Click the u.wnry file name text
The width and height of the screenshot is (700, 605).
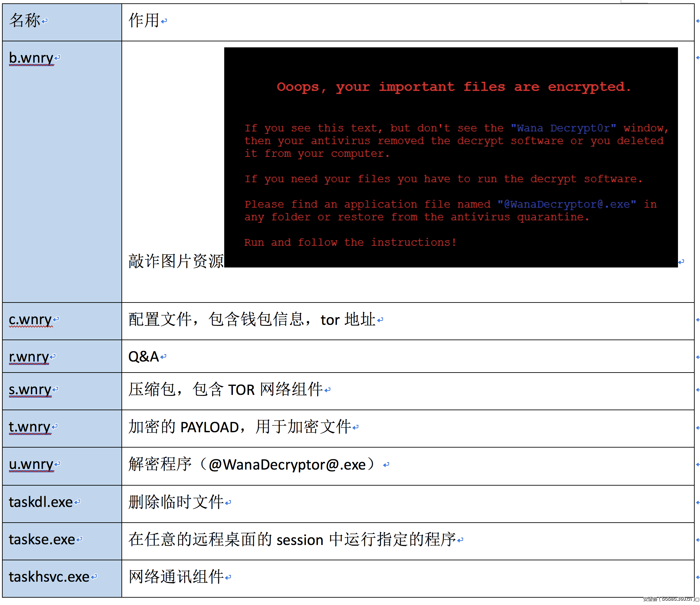31,464
